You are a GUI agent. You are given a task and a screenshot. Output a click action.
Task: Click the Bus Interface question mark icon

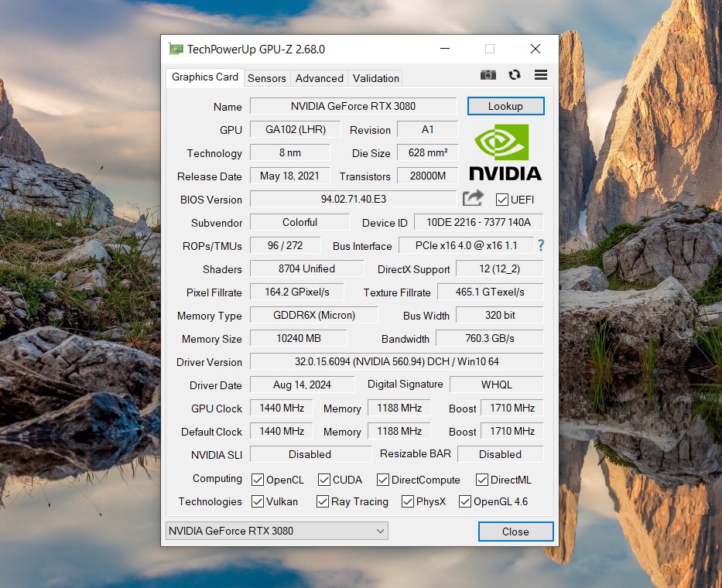tap(541, 245)
